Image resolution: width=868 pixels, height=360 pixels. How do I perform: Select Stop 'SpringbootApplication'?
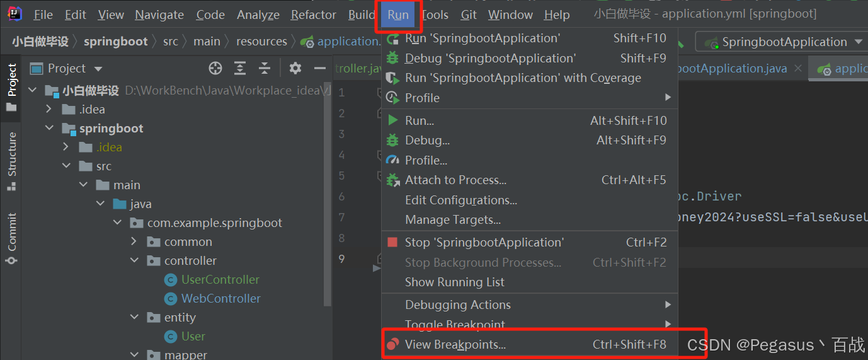coord(529,243)
